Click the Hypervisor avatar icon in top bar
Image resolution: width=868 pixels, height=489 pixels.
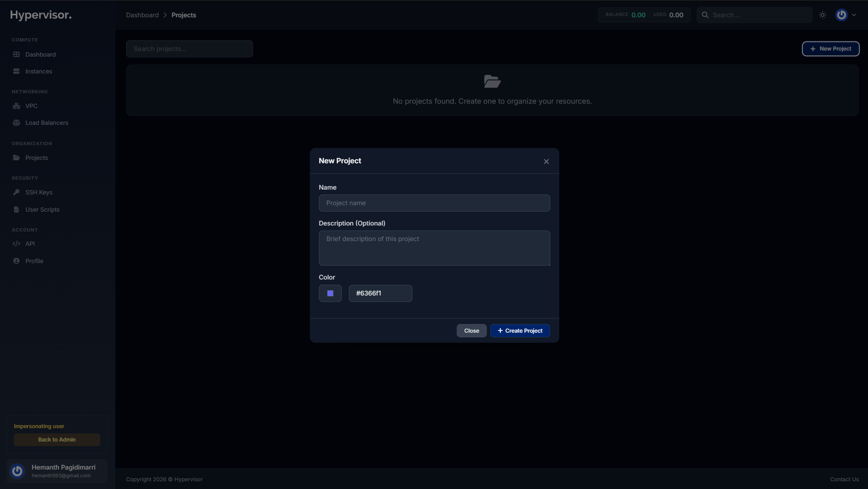click(x=842, y=15)
